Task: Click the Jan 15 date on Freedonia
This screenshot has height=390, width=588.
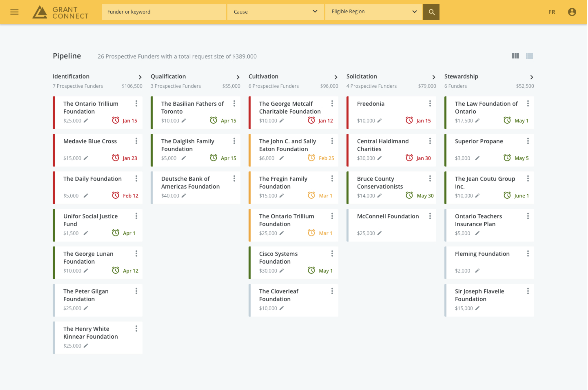Action: click(424, 121)
